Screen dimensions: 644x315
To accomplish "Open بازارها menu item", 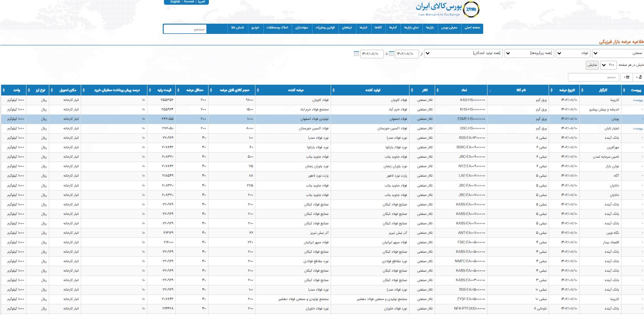I will [430, 28].
